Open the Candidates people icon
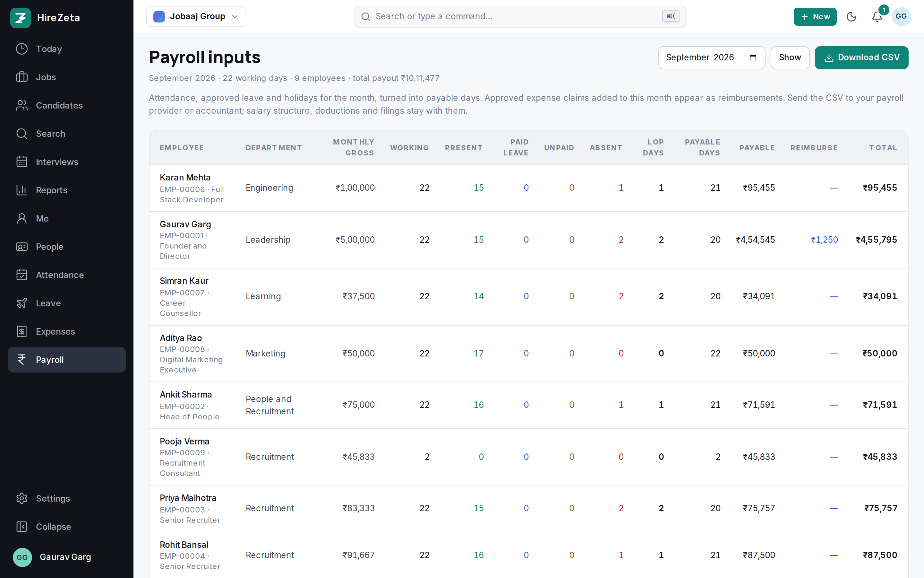 coord(22,106)
